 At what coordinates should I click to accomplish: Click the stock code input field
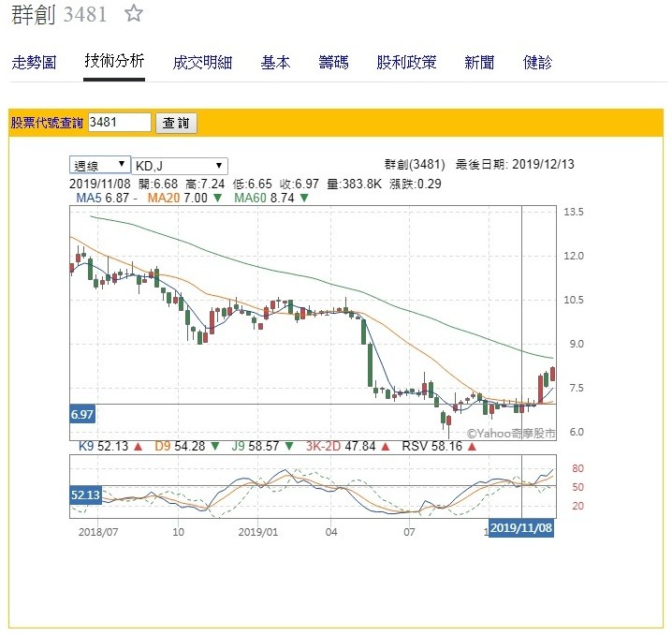pyautogui.click(x=119, y=122)
